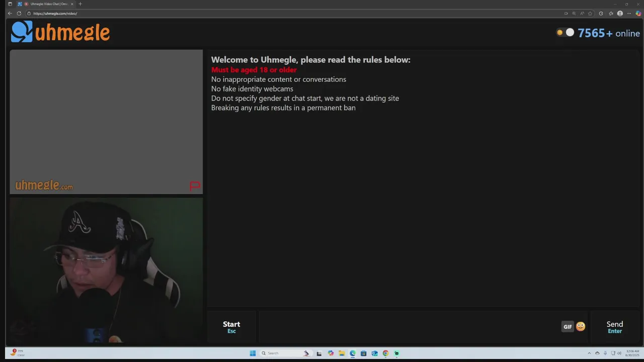Screen dimensions: 644x362
Task: Click the 'Welcome to Uhmegle' heading
Action: 311,60
